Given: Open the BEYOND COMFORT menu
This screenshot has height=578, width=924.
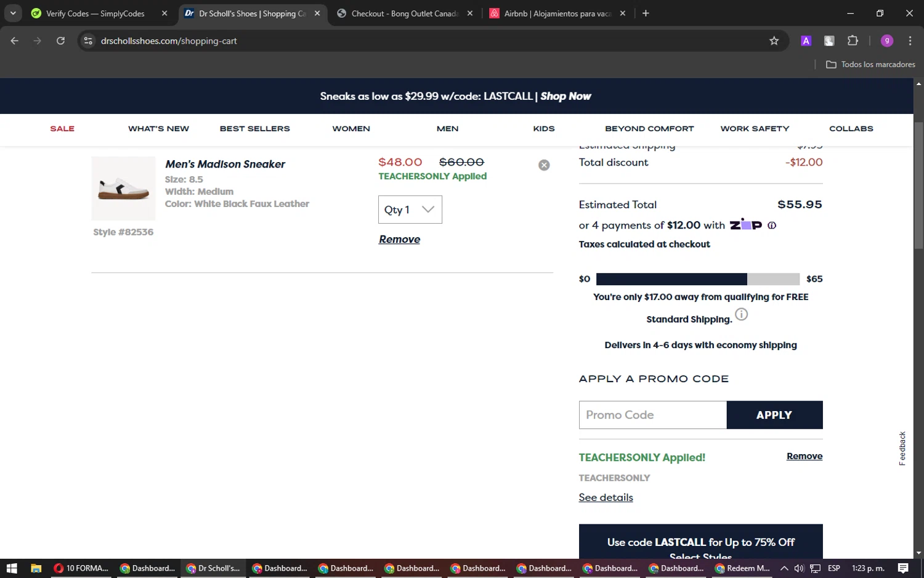Looking at the screenshot, I should tap(649, 129).
